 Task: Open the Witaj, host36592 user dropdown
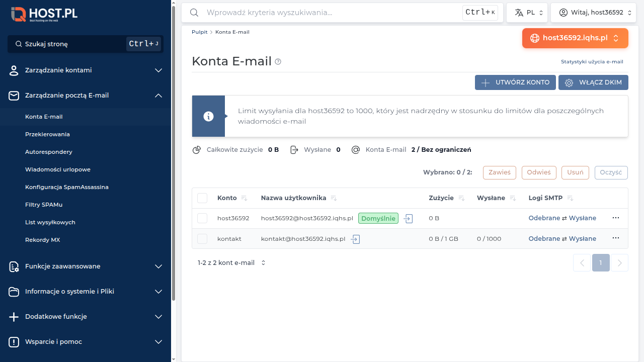tap(594, 13)
